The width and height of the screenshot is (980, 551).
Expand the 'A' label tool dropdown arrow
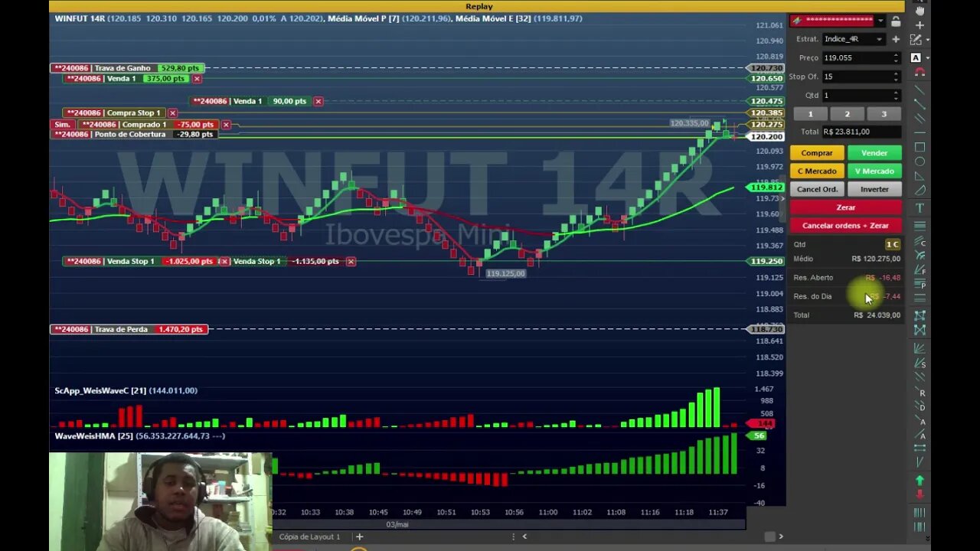coord(928,57)
